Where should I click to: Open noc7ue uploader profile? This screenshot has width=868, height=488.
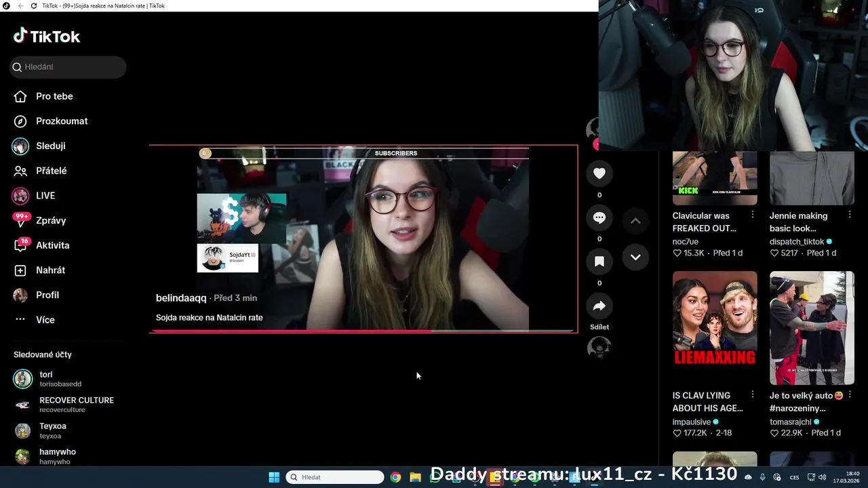686,241
